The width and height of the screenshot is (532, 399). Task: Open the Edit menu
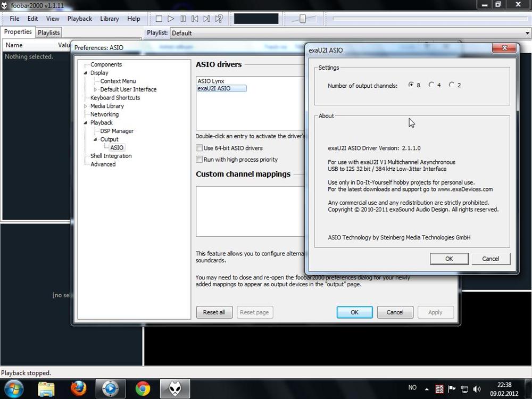coord(32,19)
